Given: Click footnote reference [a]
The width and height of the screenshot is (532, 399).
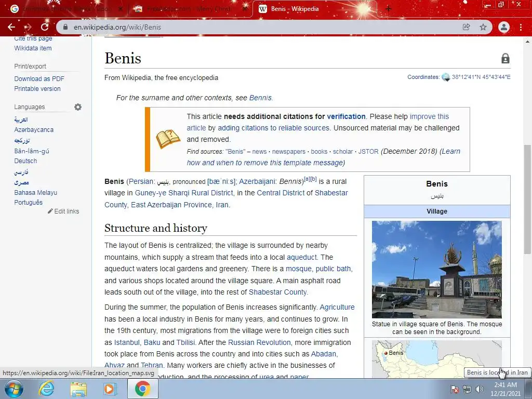Looking at the screenshot, I should tap(307, 179).
